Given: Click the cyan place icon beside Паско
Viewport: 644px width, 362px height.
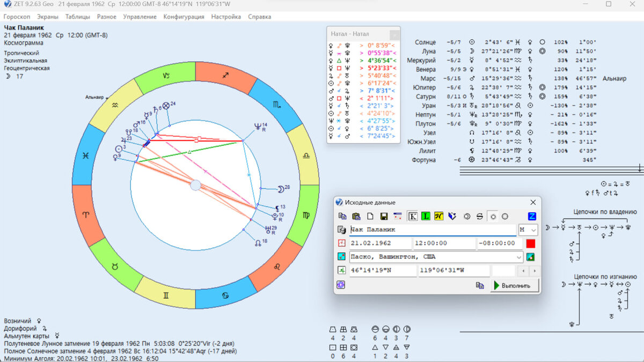Looking at the screenshot, I should [x=341, y=256].
